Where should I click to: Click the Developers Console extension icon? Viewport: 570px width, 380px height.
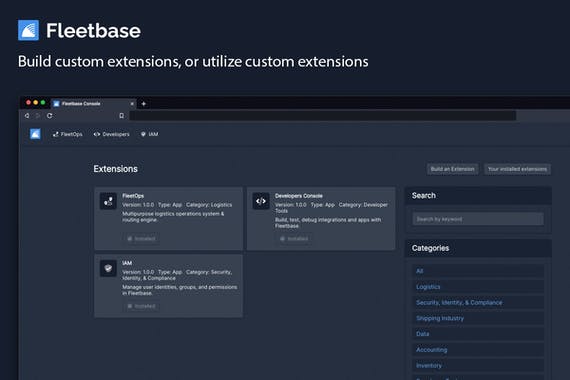point(261,201)
